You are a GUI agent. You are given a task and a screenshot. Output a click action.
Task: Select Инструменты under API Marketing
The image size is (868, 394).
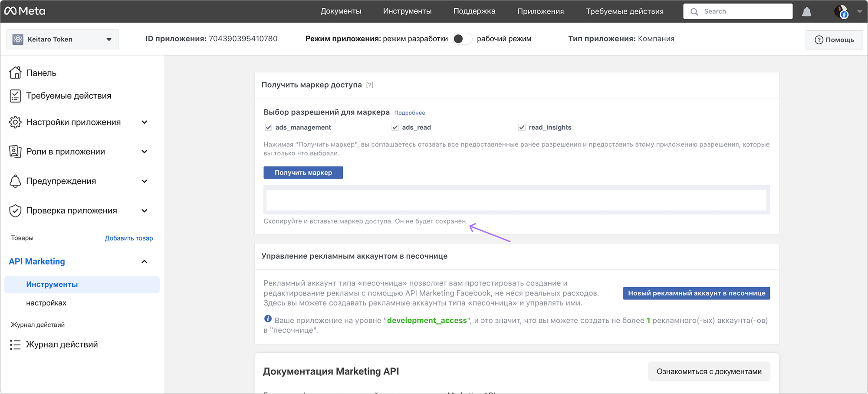click(x=82, y=285)
